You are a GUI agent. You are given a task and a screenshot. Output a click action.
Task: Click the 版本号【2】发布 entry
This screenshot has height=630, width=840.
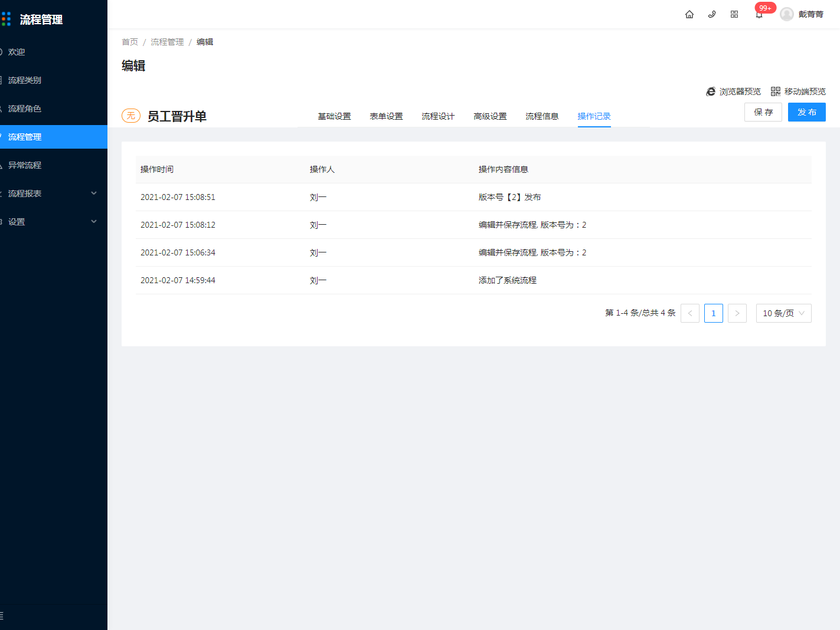(x=510, y=197)
